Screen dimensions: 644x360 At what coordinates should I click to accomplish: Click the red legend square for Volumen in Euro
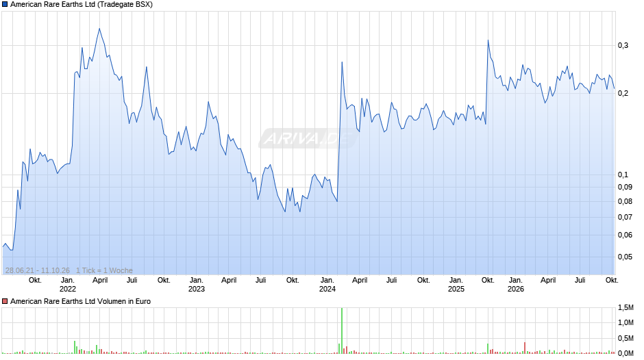[5, 301]
